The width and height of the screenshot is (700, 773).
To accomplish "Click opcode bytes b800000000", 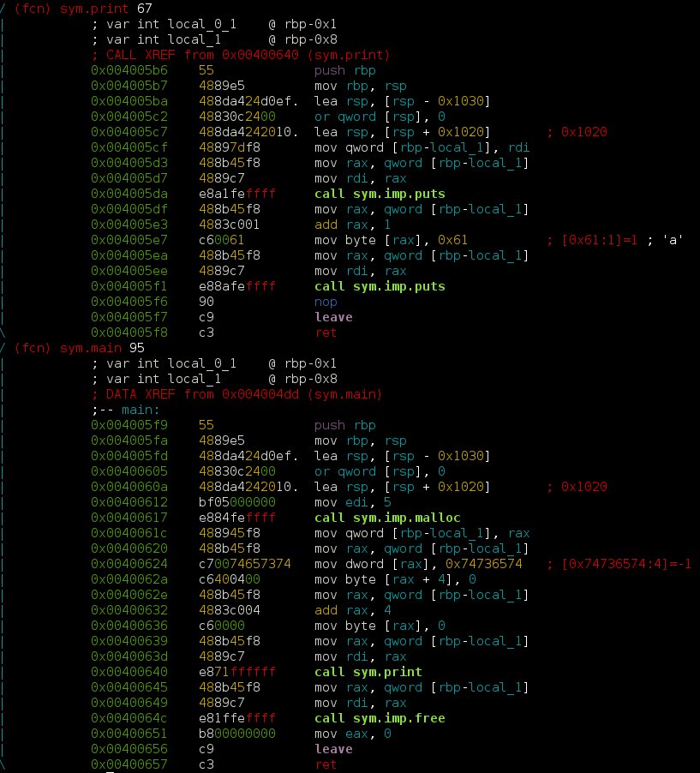I will (237, 734).
